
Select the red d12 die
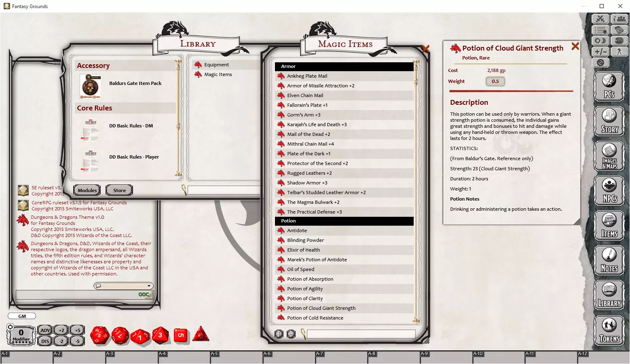click(120, 336)
